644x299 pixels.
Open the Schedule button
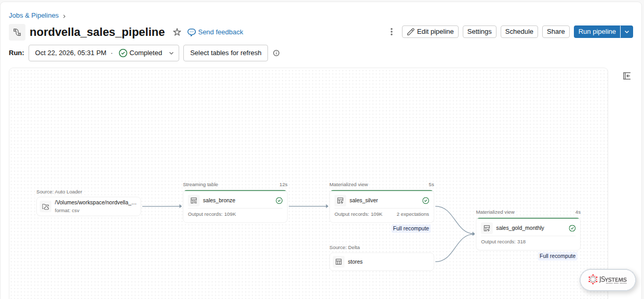tap(519, 32)
